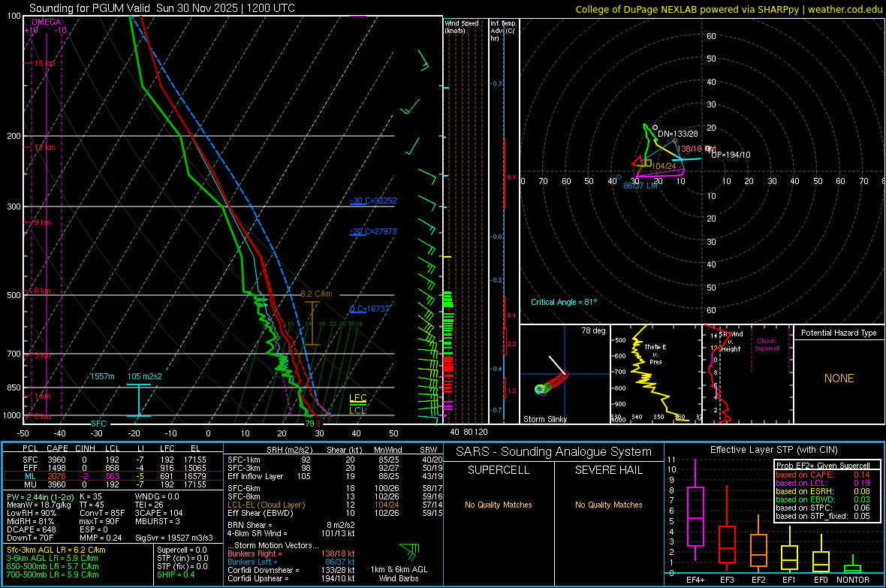Select the NONE hazard type value

click(839, 378)
